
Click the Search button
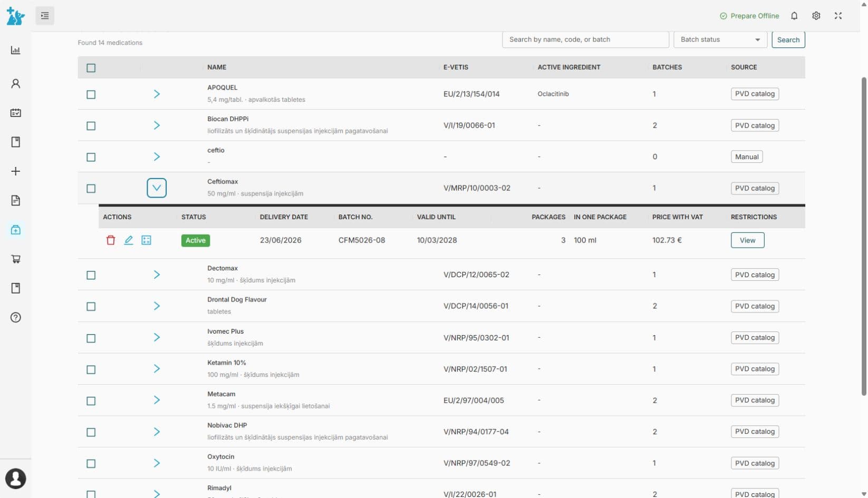tap(788, 40)
